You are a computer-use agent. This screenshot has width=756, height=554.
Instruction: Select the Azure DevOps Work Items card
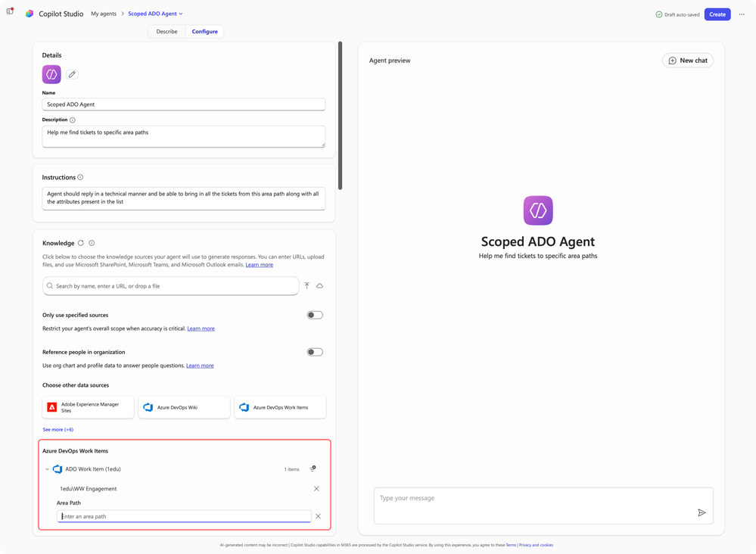coord(280,407)
